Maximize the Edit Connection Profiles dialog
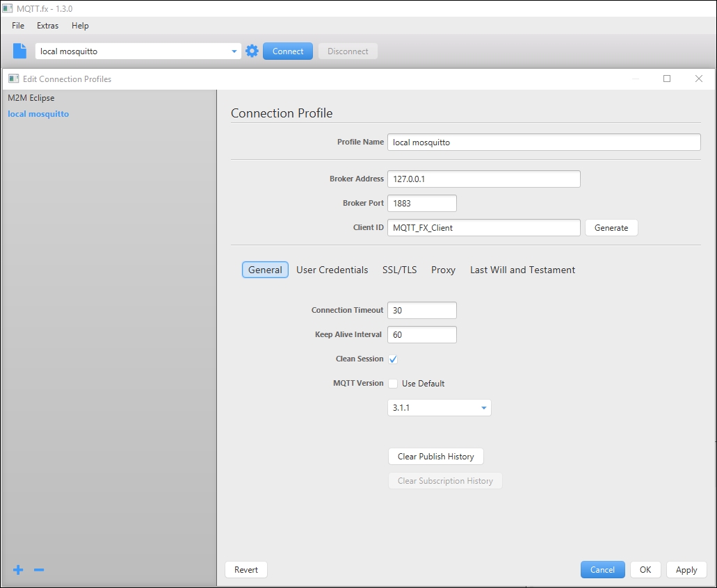Screen dimensions: 717x588 tap(667, 79)
